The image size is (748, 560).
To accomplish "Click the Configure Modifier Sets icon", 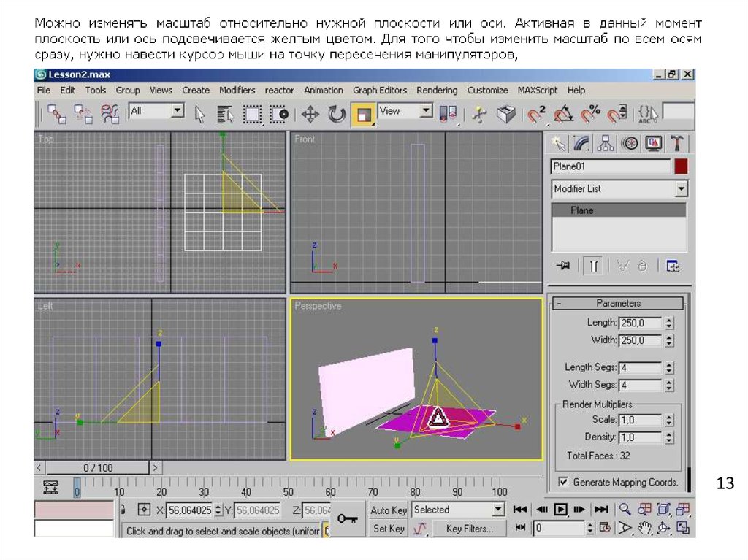I will [x=673, y=266].
